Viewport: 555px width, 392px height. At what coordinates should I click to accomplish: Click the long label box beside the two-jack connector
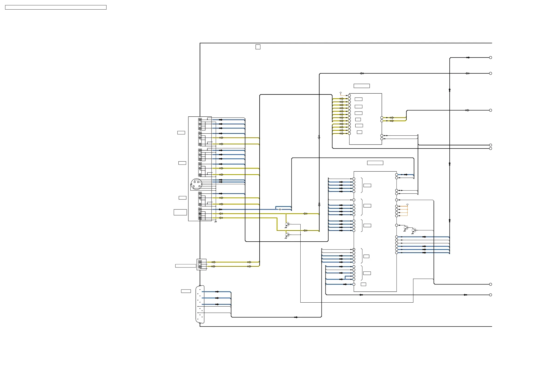pyautogui.click(x=185, y=266)
